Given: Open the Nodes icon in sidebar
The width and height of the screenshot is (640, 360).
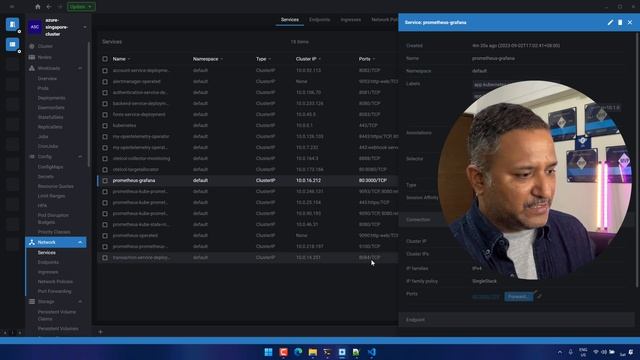Looking at the screenshot, I should click(32, 57).
